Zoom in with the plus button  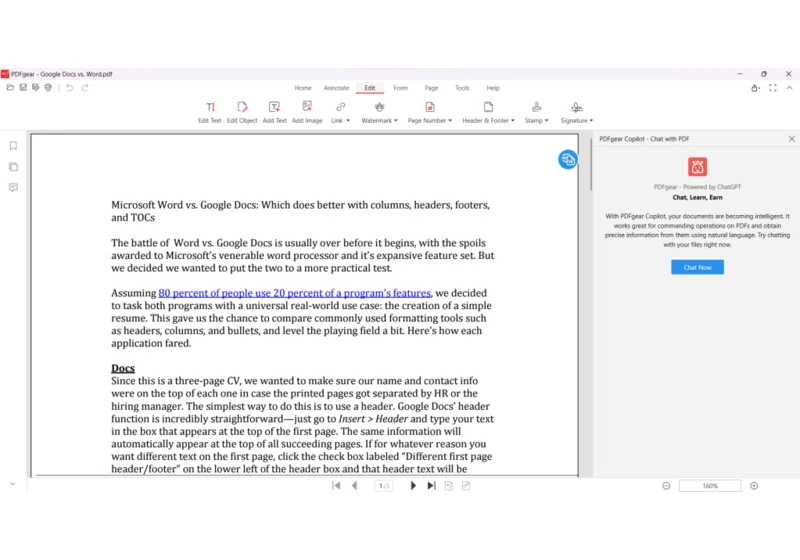coord(754,486)
